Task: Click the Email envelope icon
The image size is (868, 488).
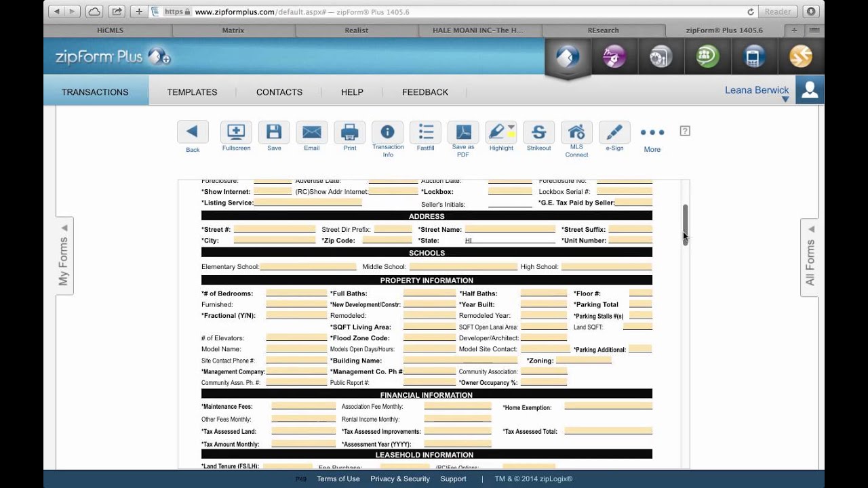Action: coord(312,132)
